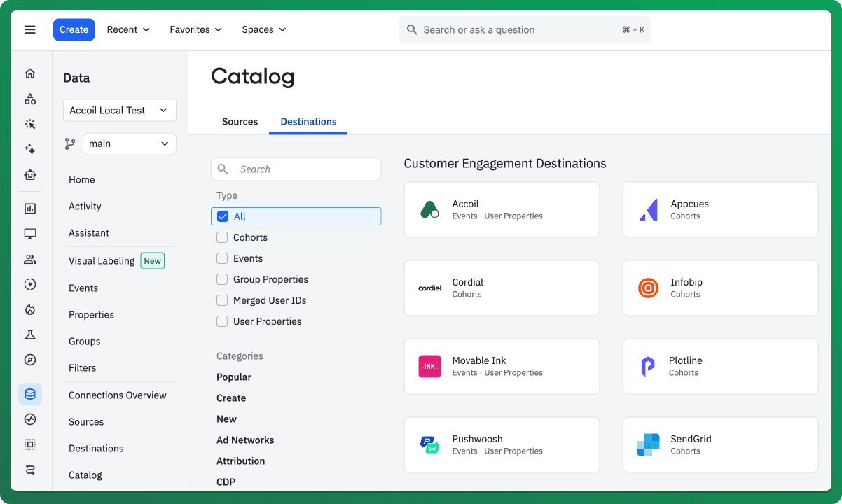Click the sparkles AI icon in left rail

click(x=30, y=149)
